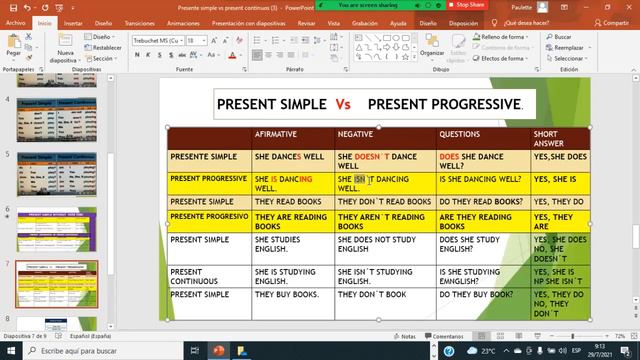Click the Buscar button
The height and width of the screenshot is (360, 640).
click(559, 37)
